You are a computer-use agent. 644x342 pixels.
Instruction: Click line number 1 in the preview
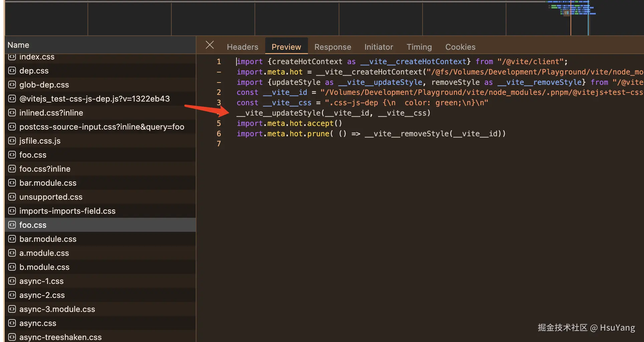pyautogui.click(x=219, y=62)
